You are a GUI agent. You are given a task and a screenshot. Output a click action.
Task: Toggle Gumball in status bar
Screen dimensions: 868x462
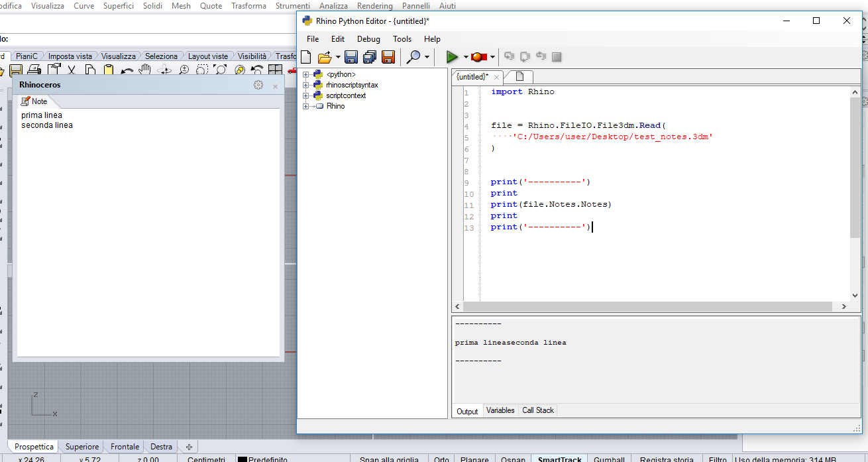609,459
